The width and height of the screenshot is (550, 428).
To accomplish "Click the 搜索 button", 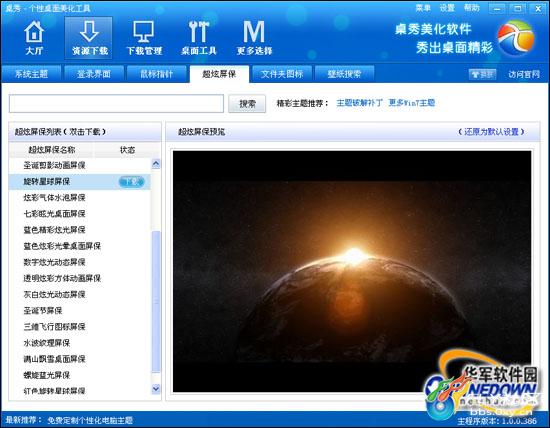I will 247,104.
